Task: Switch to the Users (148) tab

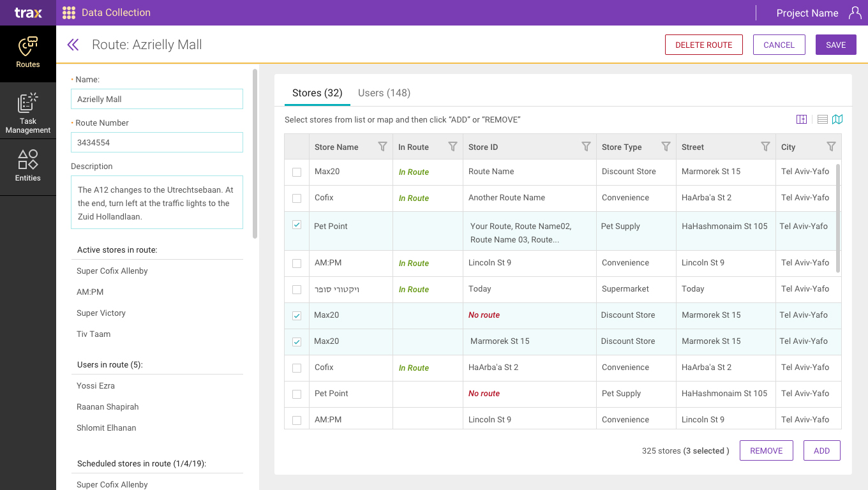Action: (x=384, y=93)
